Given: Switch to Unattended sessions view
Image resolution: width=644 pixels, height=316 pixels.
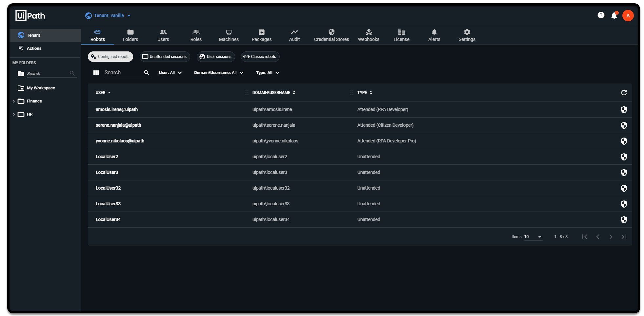Looking at the screenshot, I should (165, 56).
